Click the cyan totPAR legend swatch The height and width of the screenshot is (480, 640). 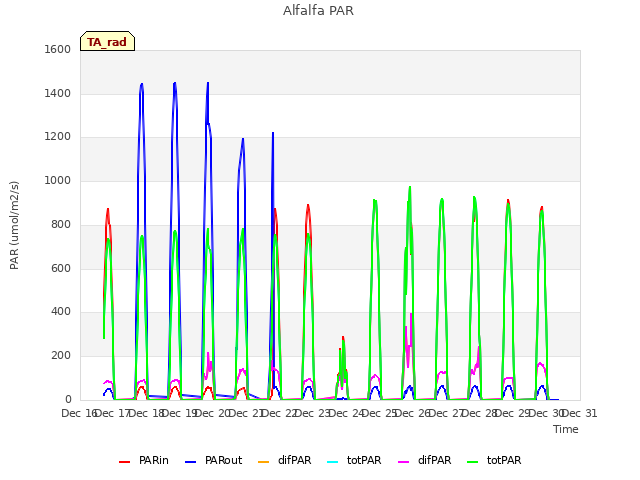tap(333, 462)
